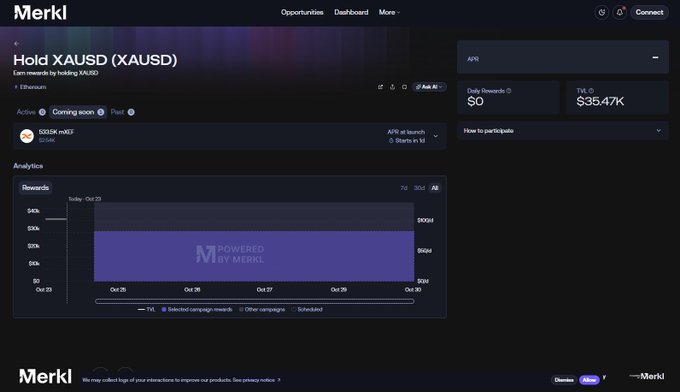The width and height of the screenshot is (680, 392).
Task: Open the notifications bell
Action: tap(620, 13)
